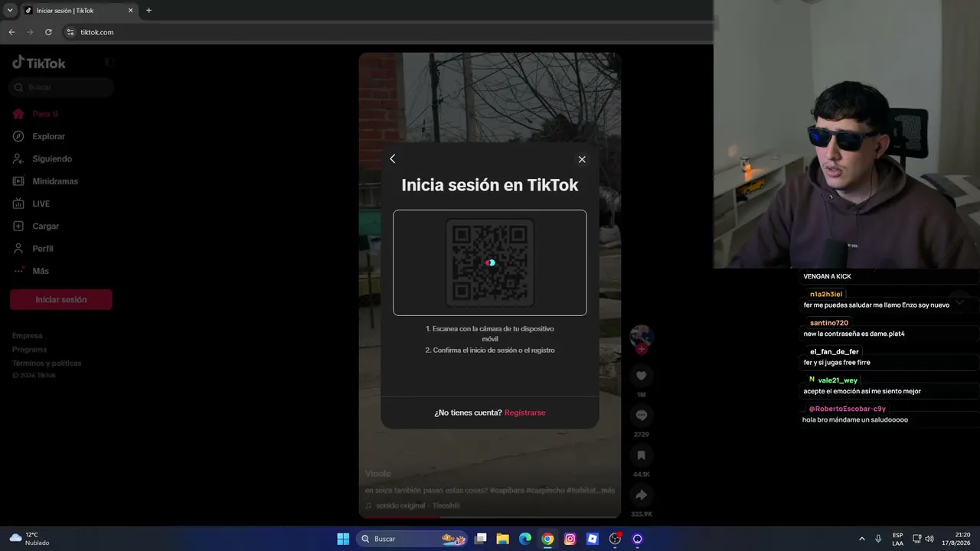
Task: Follow the creator with the red plus badge
Action: 642,350
